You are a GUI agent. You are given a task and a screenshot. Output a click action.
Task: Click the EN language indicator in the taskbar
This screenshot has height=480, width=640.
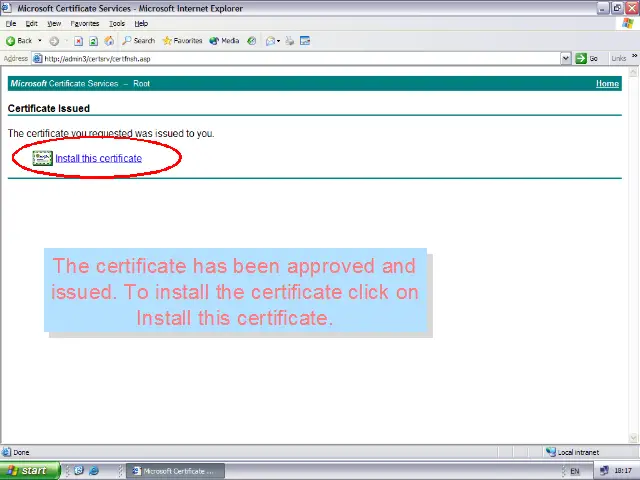click(x=575, y=471)
